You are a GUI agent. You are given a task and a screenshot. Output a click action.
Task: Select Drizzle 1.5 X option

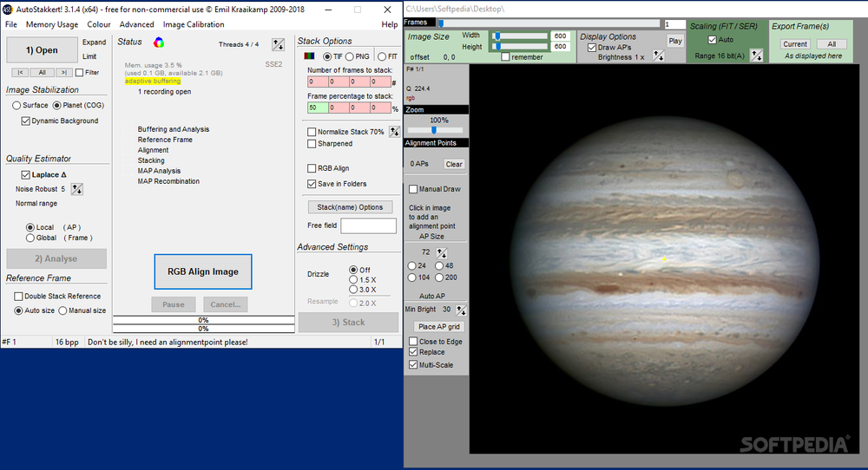(353, 280)
